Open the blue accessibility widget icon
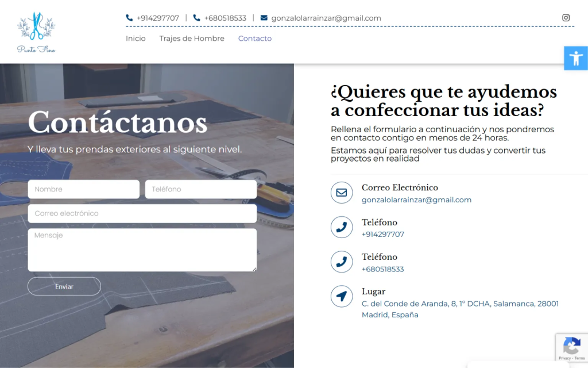Image resolution: width=588 pixels, height=368 pixels. coord(575,58)
